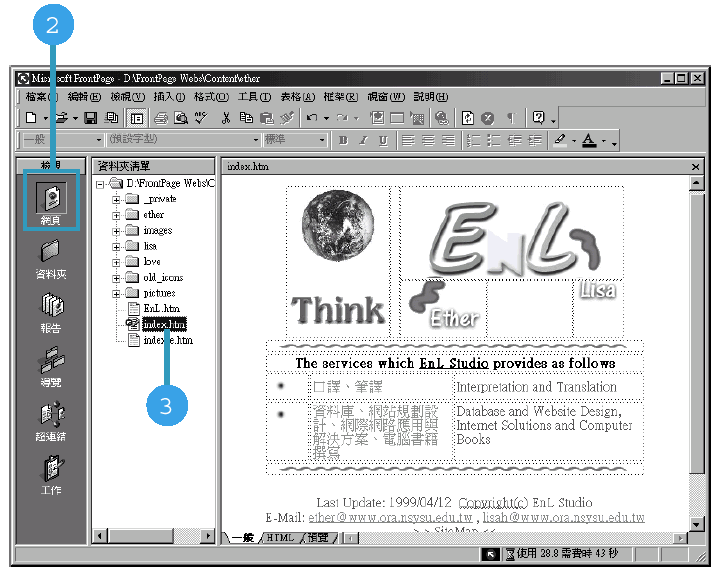Switch to the 預覽 preview tab

318,538
